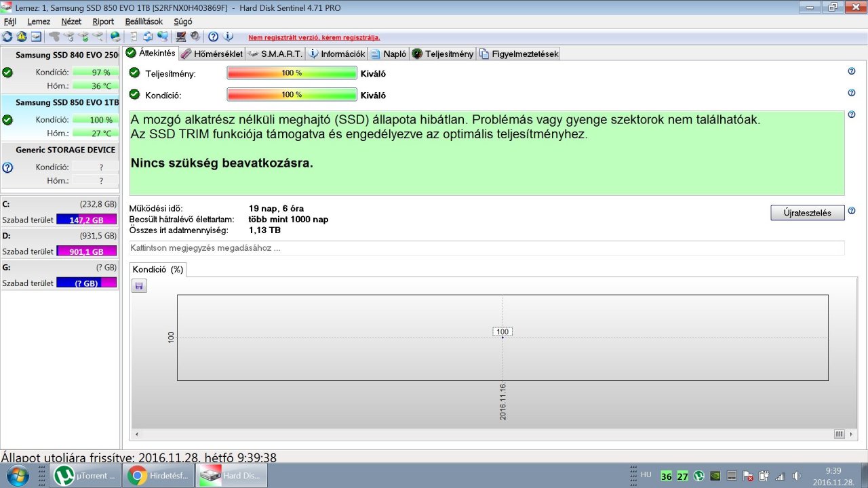The width and height of the screenshot is (868, 488).
Task: Click the blue info 'i' toolbar icon
Action: [x=228, y=37]
